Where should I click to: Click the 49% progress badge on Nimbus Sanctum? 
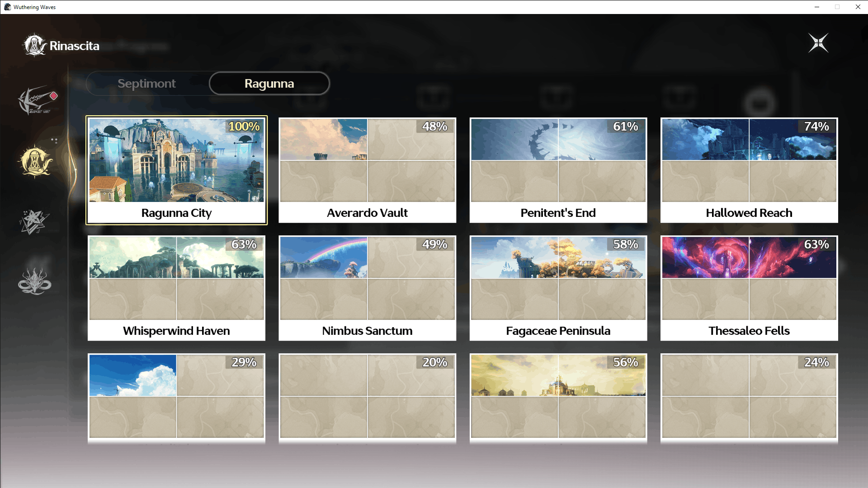pos(435,244)
